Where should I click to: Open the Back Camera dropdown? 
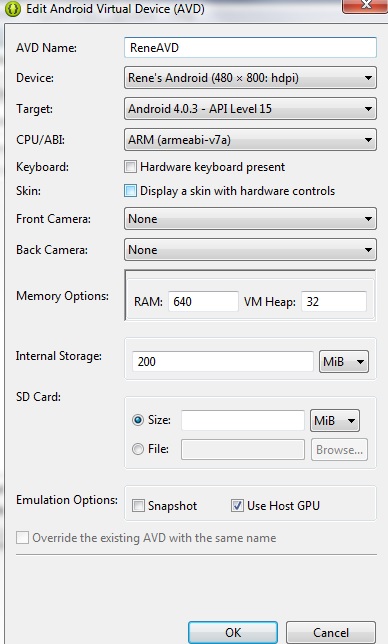tap(250, 250)
